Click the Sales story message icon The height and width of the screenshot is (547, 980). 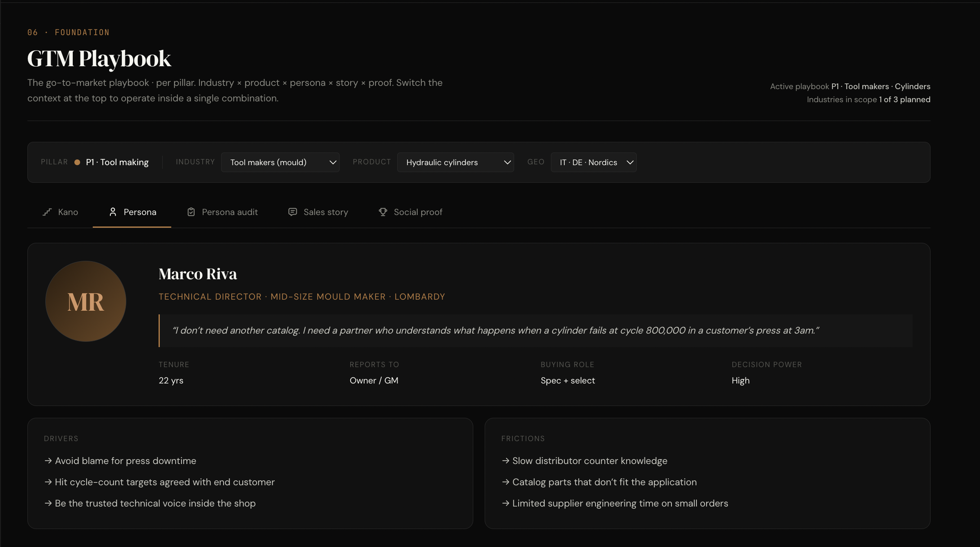click(293, 212)
